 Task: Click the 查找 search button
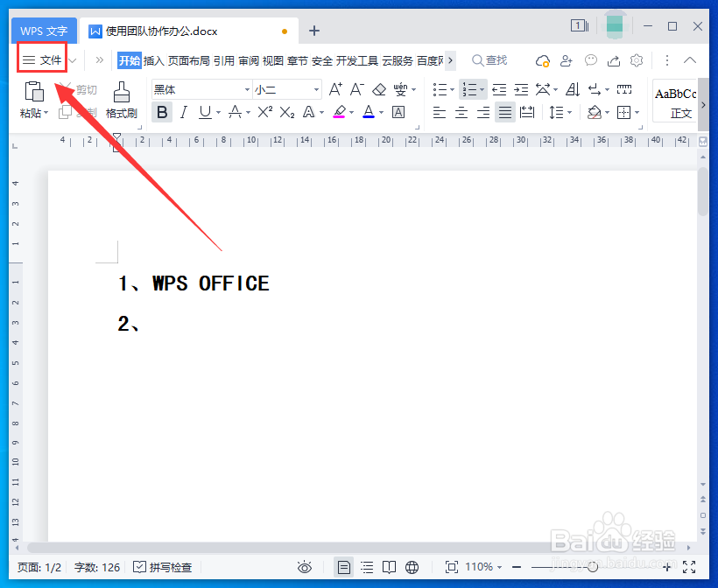tap(489, 60)
